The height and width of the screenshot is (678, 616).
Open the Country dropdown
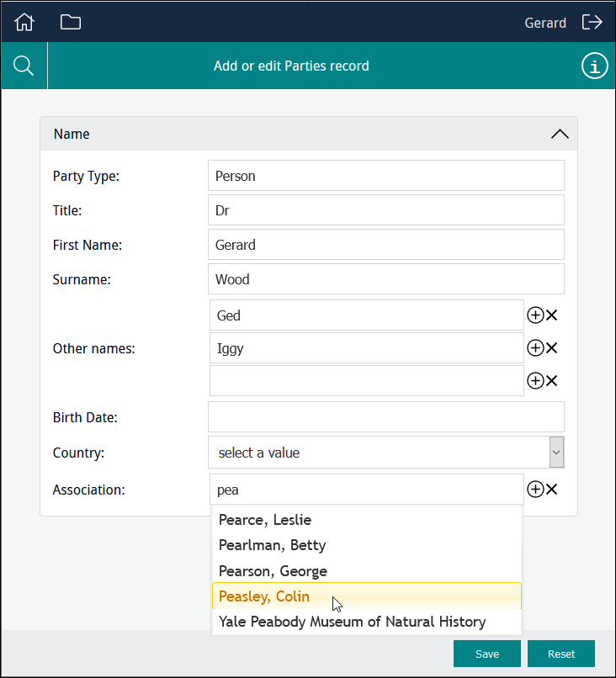coord(555,453)
